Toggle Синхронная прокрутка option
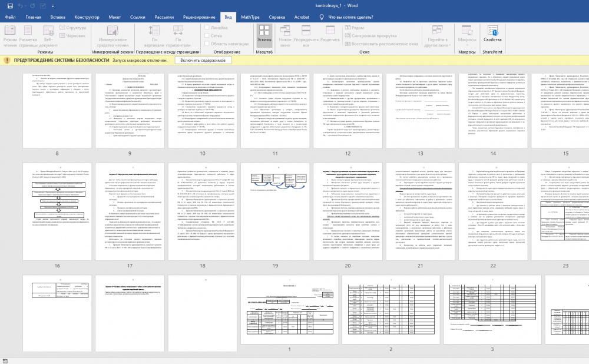This screenshot has width=589, height=364. 370,36
